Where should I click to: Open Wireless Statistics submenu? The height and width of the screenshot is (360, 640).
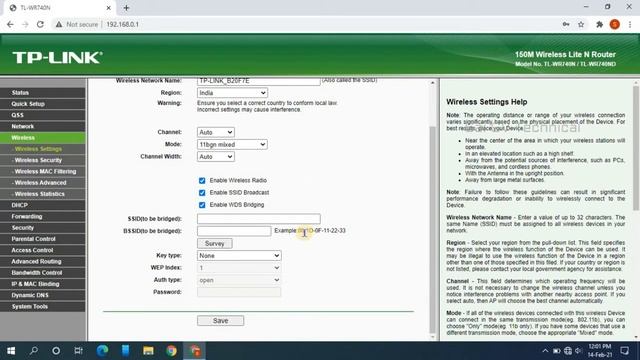click(x=43, y=194)
